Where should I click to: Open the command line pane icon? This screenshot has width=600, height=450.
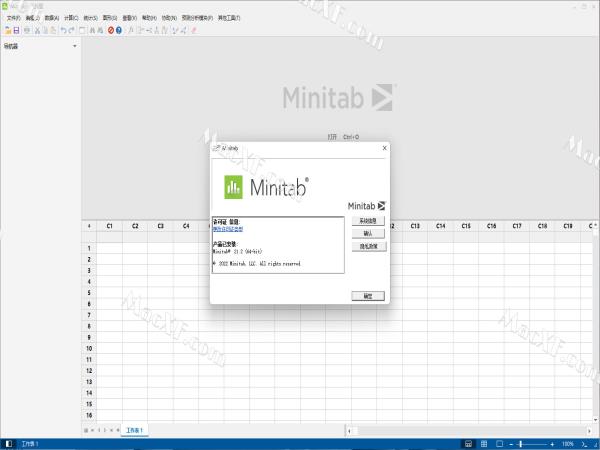pyautogui.click(x=584, y=444)
